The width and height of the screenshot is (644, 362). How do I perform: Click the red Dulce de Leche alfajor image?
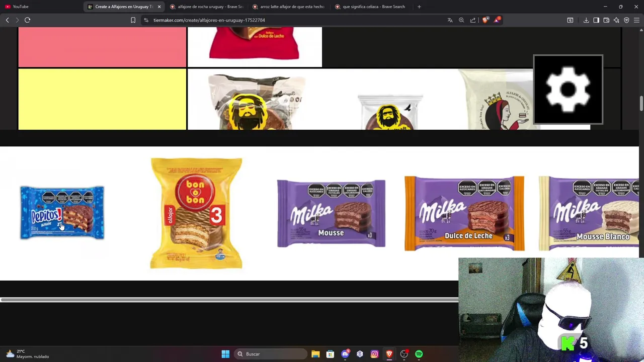click(255, 47)
